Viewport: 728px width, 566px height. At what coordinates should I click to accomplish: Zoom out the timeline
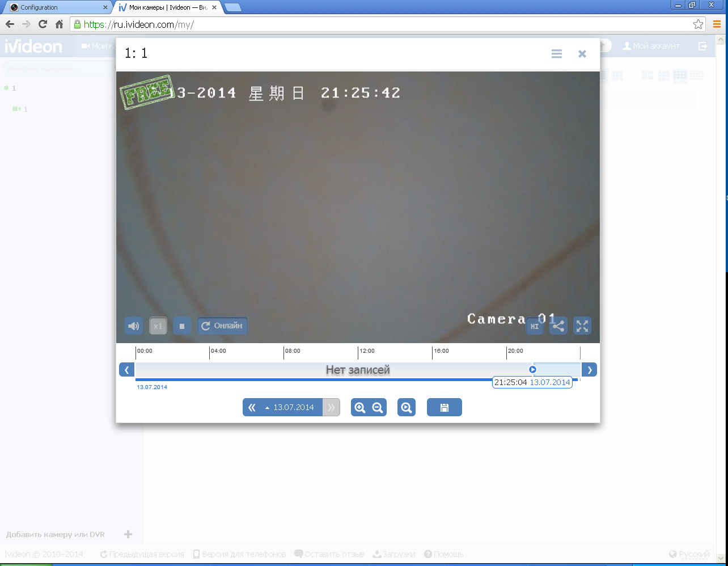coord(378,407)
